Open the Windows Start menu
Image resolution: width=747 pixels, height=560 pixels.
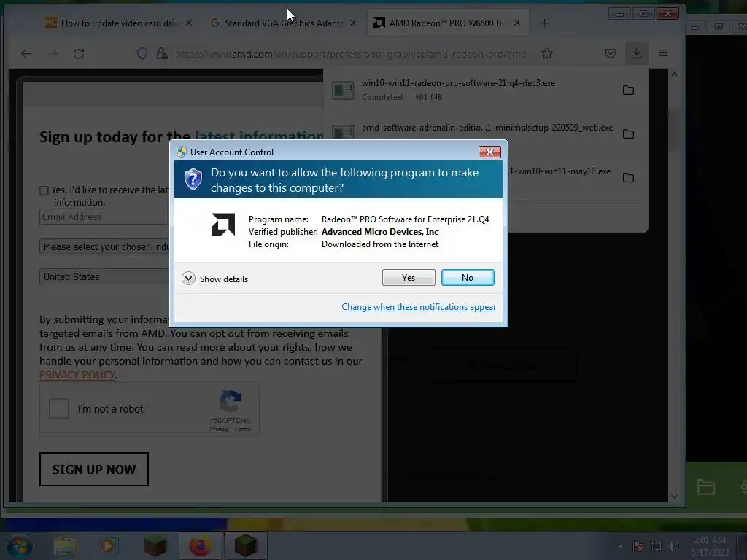pos(19,545)
